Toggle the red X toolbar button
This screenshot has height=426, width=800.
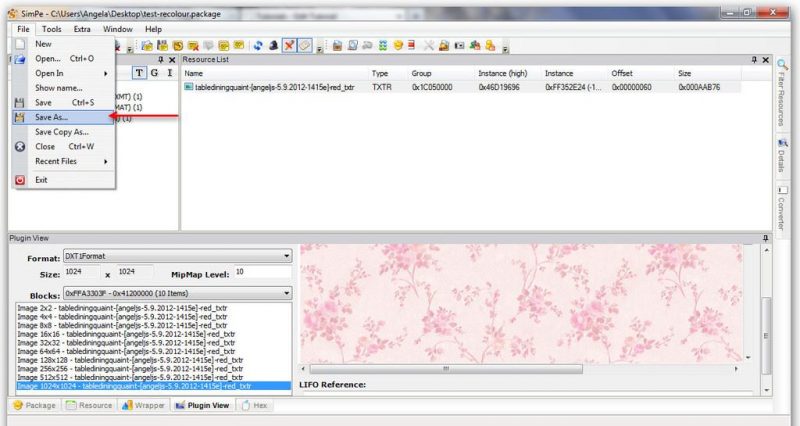pyautogui.click(x=289, y=46)
